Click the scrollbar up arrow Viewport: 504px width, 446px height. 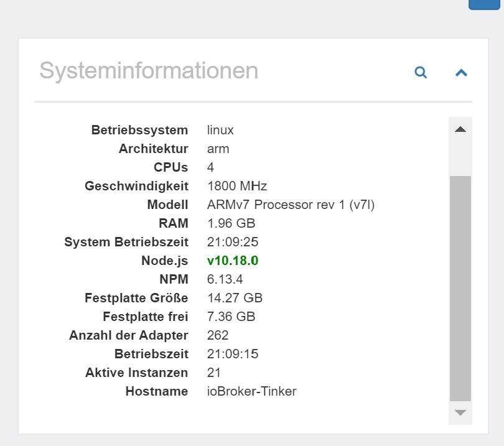[460, 129]
